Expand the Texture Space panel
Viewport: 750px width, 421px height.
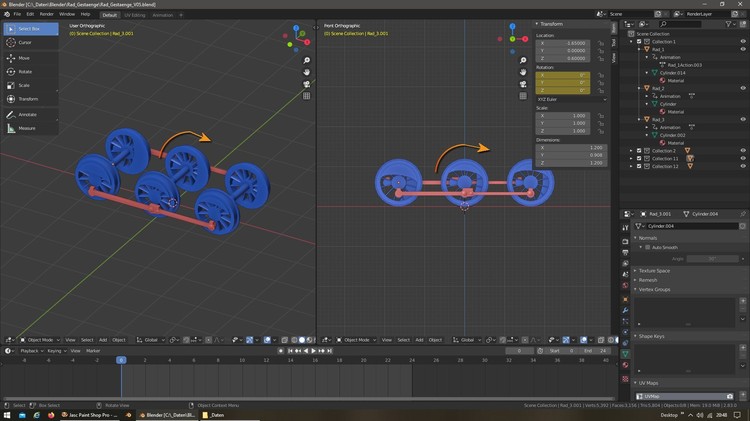coord(655,271)
